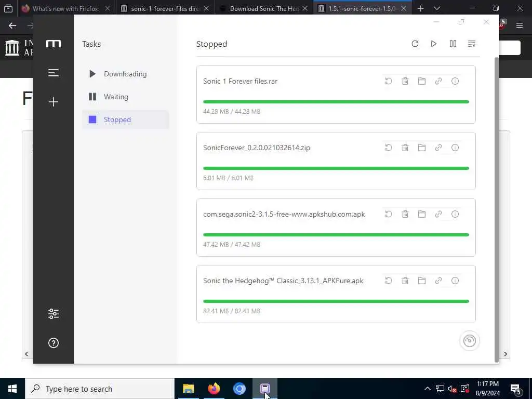View info for Sonic 1 Forever files.rar
The width and height of the screenshot is (532, 399).
pyautogui.click(x=455, y=81)
